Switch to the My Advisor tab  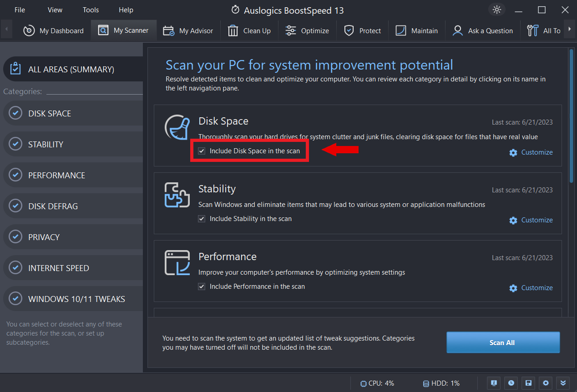point(188,30)
